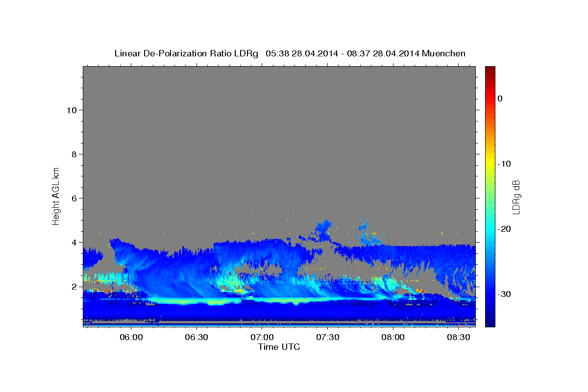
Task: Click the height tick label 10
Action: (72, 110)
